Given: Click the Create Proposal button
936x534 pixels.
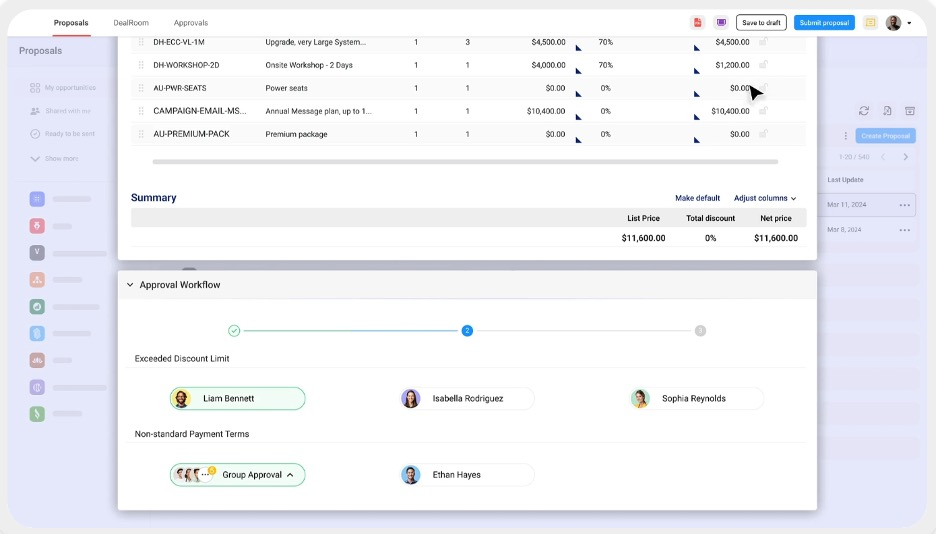Looking at the screenshot, I should [885, 136].
